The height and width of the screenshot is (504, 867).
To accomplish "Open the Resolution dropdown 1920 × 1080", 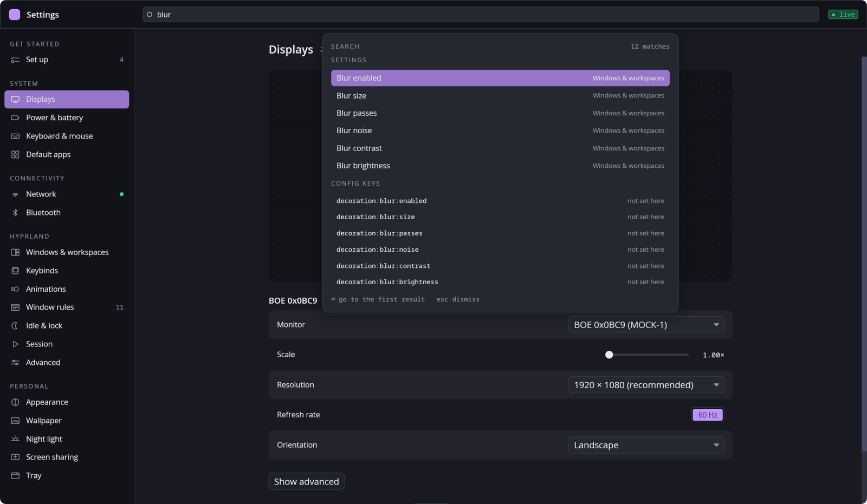I will (x=646, y=385).
